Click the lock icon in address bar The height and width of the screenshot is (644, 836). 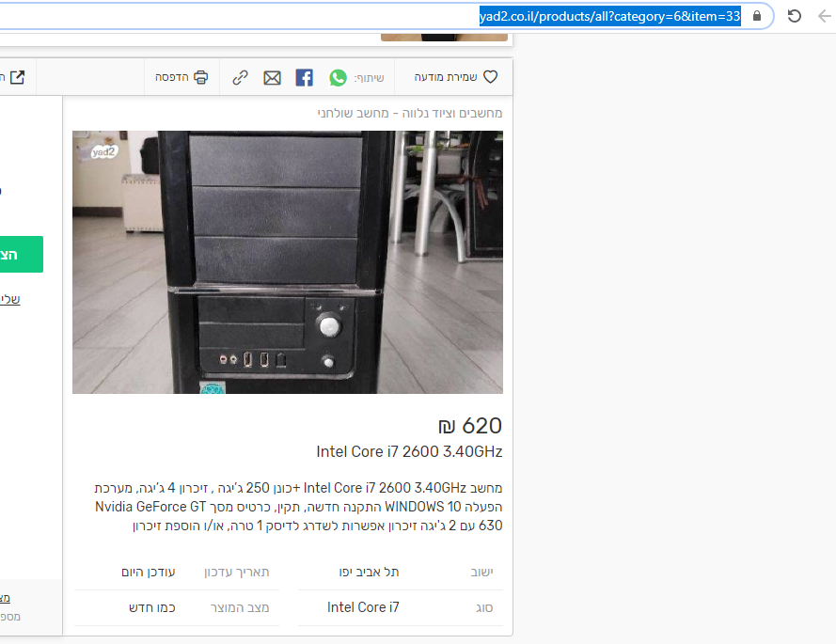click(757, 16)
